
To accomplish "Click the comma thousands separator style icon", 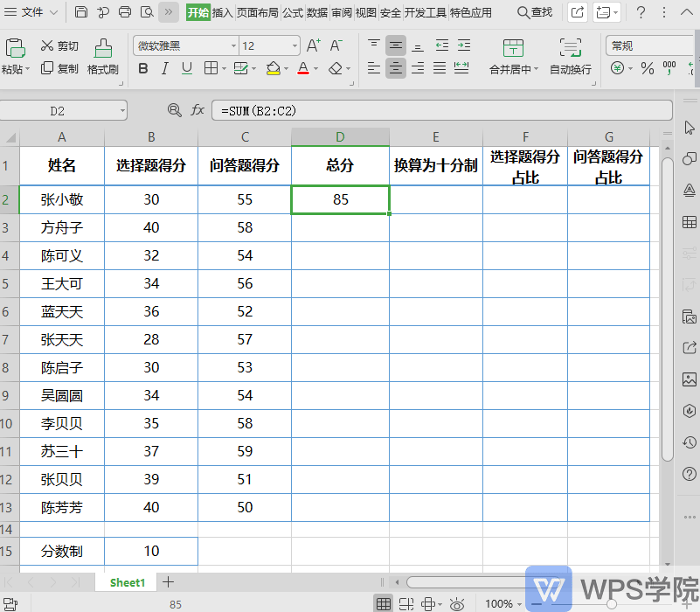I will pos(669,66).
